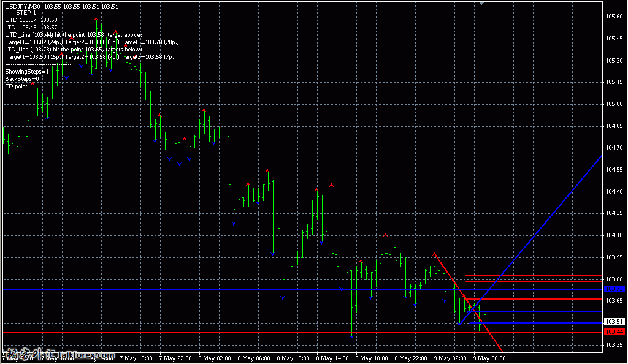Click 'Target1=103.50 (15p.)' text
The image size is (628, 364).
pos(34,57)
